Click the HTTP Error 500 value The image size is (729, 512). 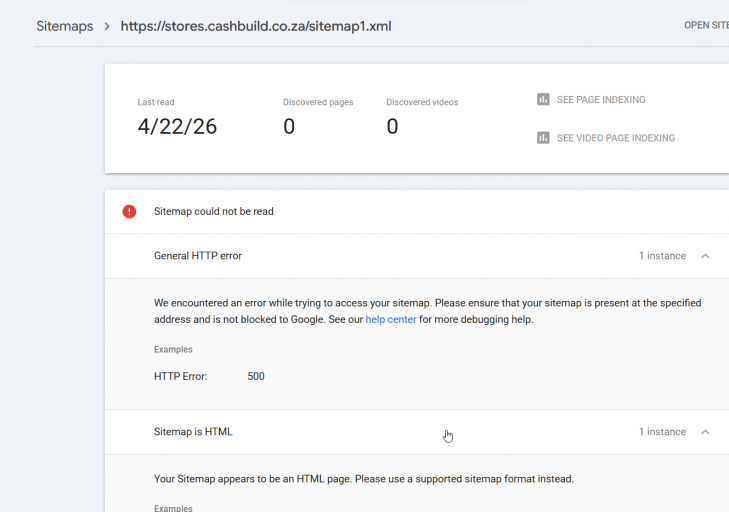(x=256, y=376)
